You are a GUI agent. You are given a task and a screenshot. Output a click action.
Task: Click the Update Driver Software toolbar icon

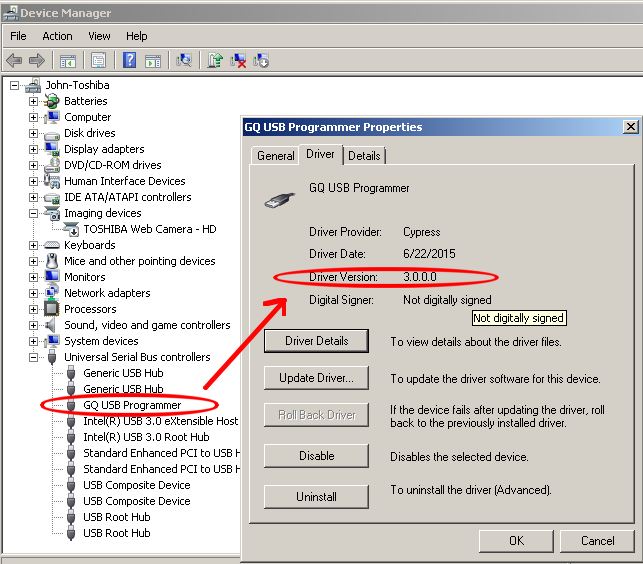[x=215, y=60]
